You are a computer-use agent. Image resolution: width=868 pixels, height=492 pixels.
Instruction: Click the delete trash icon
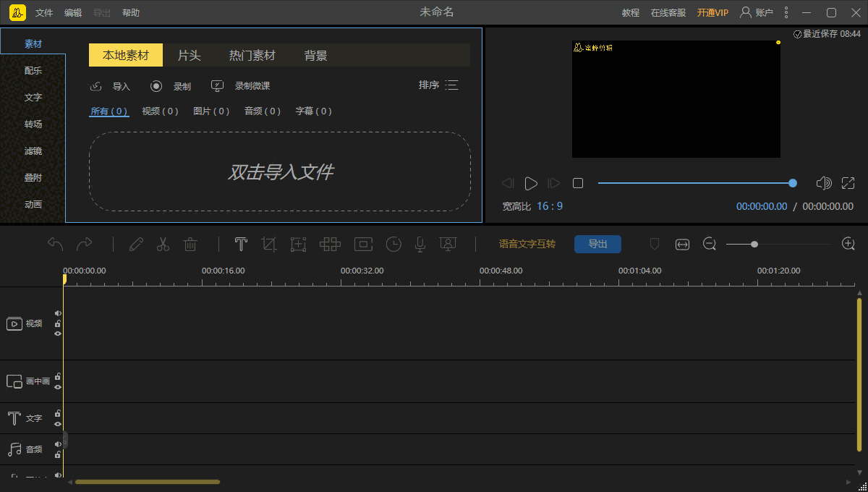coord(190,245)
